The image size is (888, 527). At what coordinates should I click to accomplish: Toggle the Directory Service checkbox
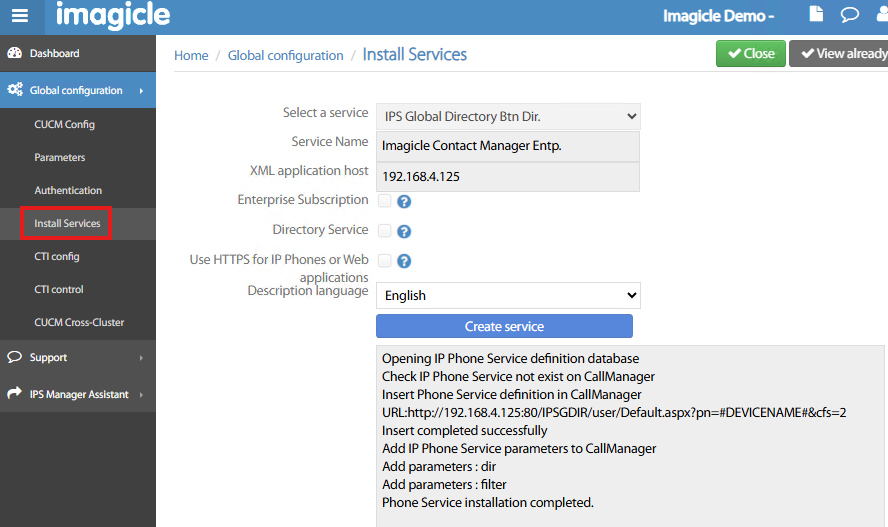click(x=385, y=231)
